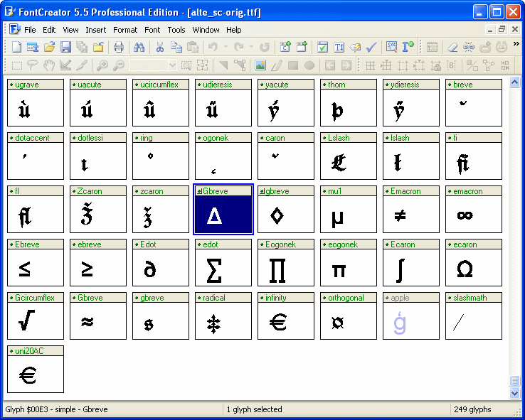Viewport: 525px width, 420px height.
Task: Click the Save all icon
Action: (x=82, y=47)
